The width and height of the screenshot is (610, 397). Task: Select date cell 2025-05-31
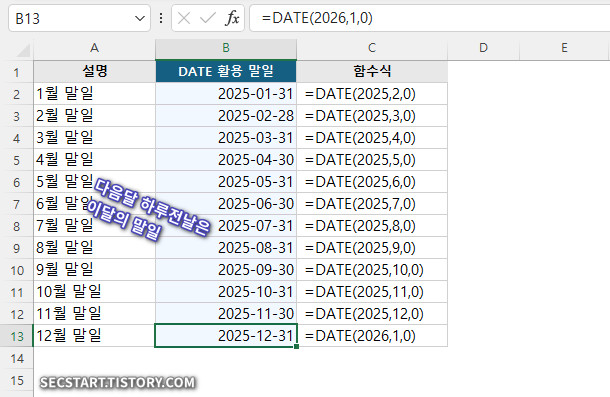(226, 182)
